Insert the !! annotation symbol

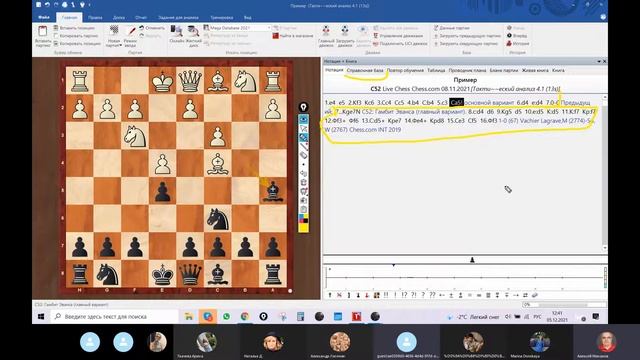(386, 295)
